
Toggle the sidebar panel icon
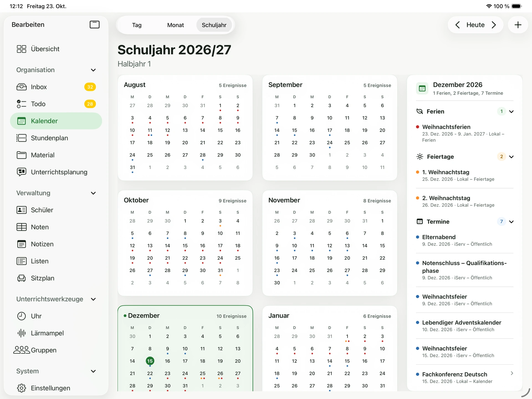pos(94,25)
